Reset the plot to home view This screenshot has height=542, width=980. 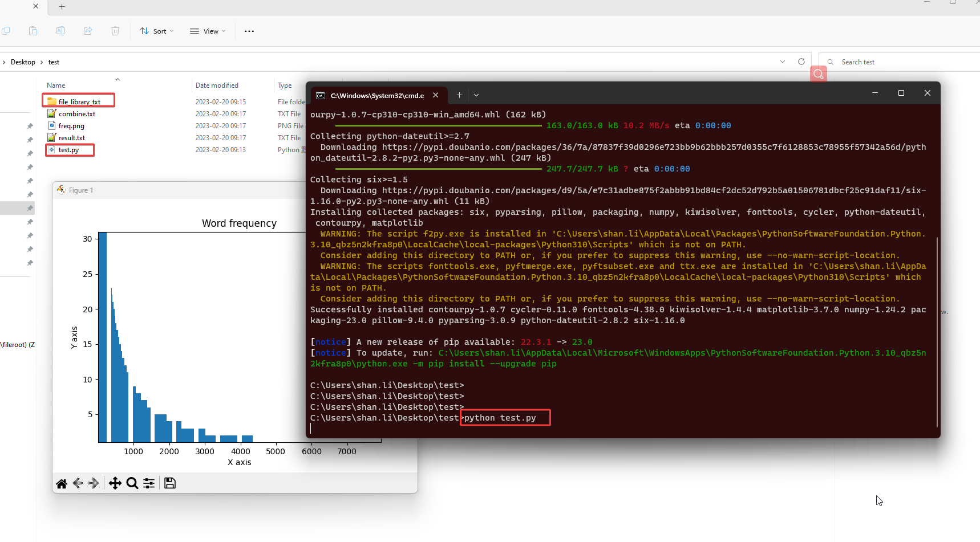62,483
